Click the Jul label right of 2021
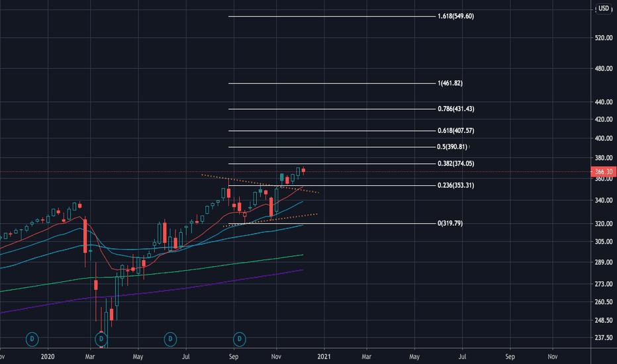 tap(462, 357)
